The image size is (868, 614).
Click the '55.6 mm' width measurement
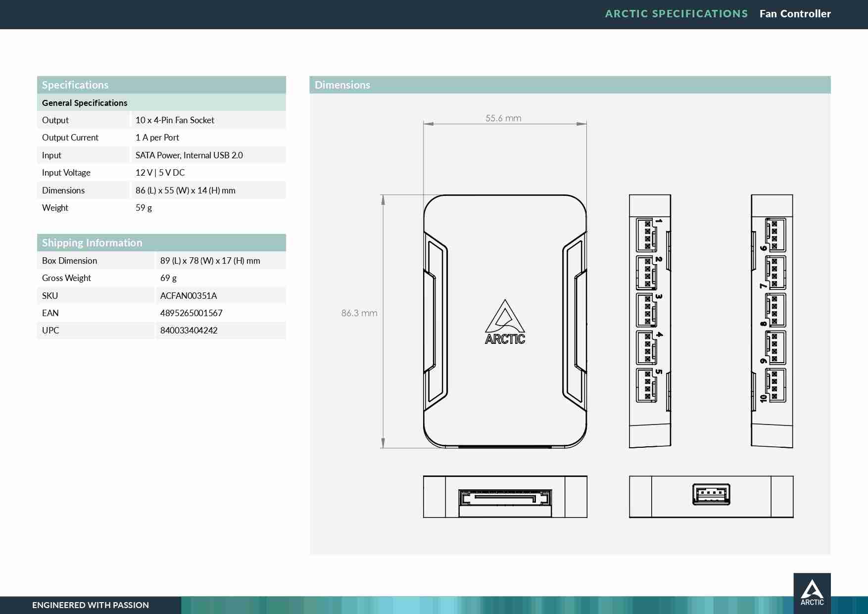pyautogui.click(x=503, y=118)
